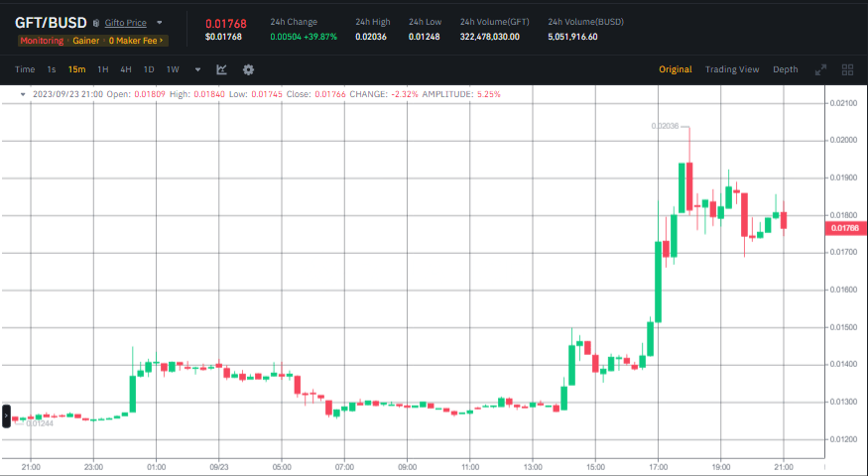Open the 0 Maker Fee tag
Screen dimensions: 868x476
tap(136, 41)
